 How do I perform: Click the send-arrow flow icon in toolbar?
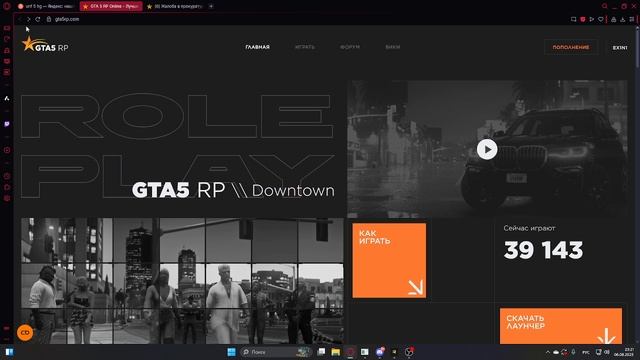pyautogui.click(x=591, y=19)
